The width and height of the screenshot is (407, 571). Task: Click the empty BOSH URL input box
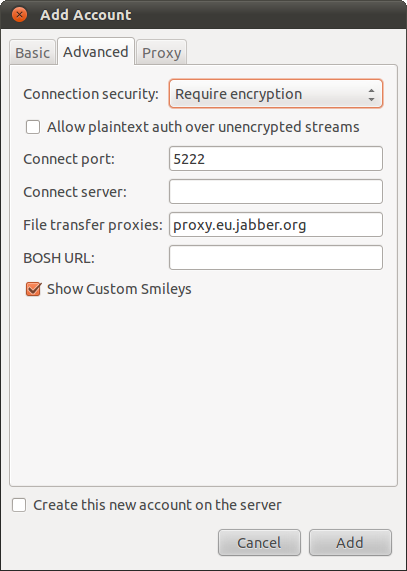[276, 258]
